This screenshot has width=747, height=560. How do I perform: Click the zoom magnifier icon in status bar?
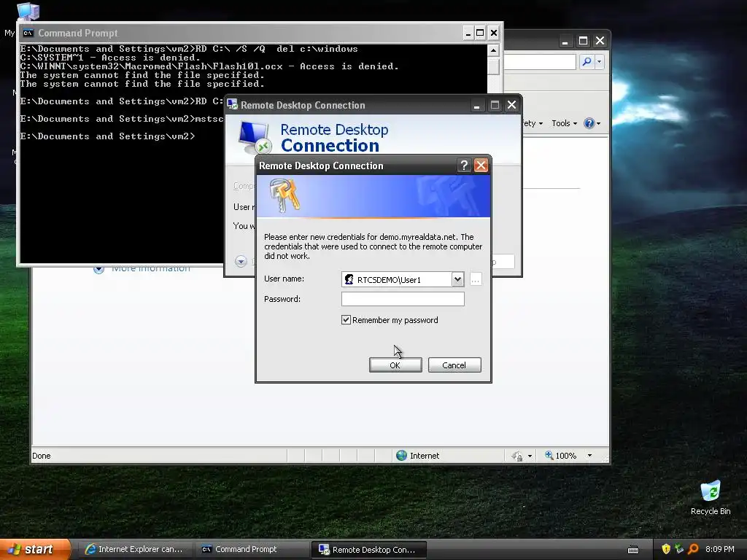pyautogui.click(x=549, y=455)
